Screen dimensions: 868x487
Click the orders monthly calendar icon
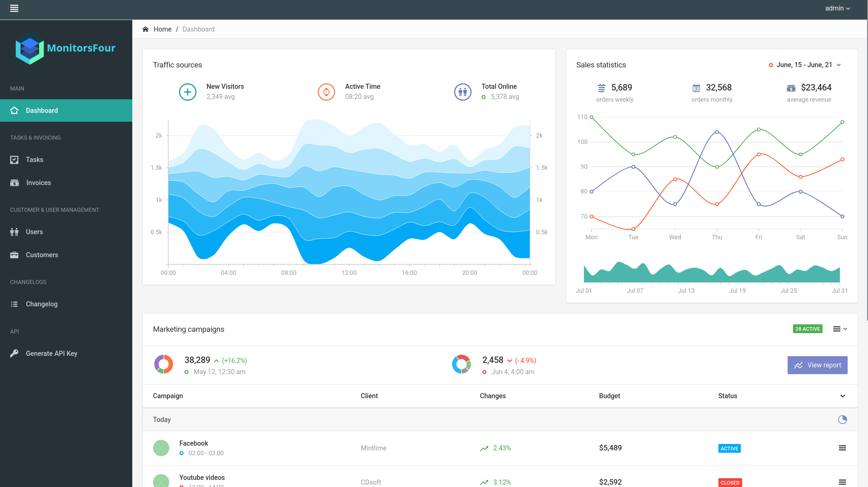coord(696,88)
